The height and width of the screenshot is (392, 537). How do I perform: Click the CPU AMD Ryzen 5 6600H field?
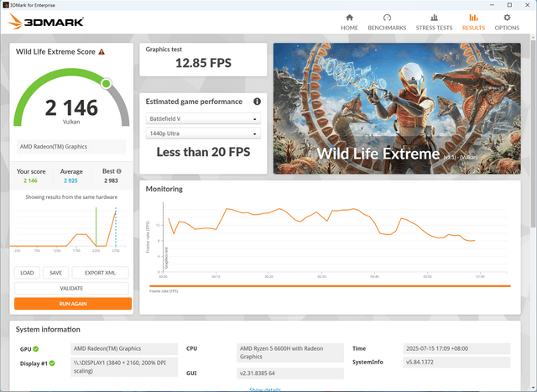(x=290, y=353)
